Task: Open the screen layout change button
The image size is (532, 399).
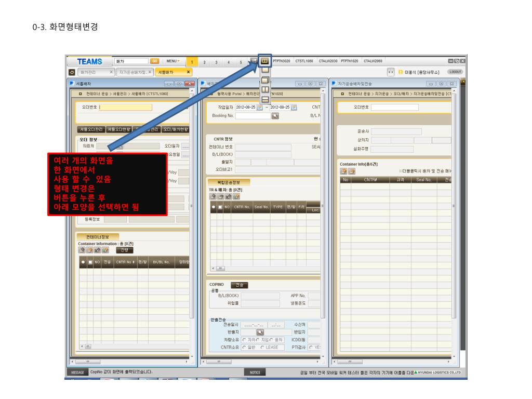Action: pyautogui.click(x=264, y=61)
